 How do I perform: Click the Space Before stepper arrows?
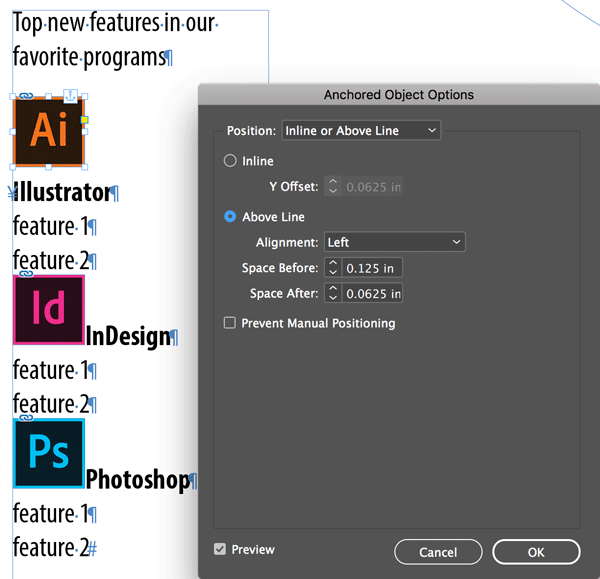coord(333,267)
